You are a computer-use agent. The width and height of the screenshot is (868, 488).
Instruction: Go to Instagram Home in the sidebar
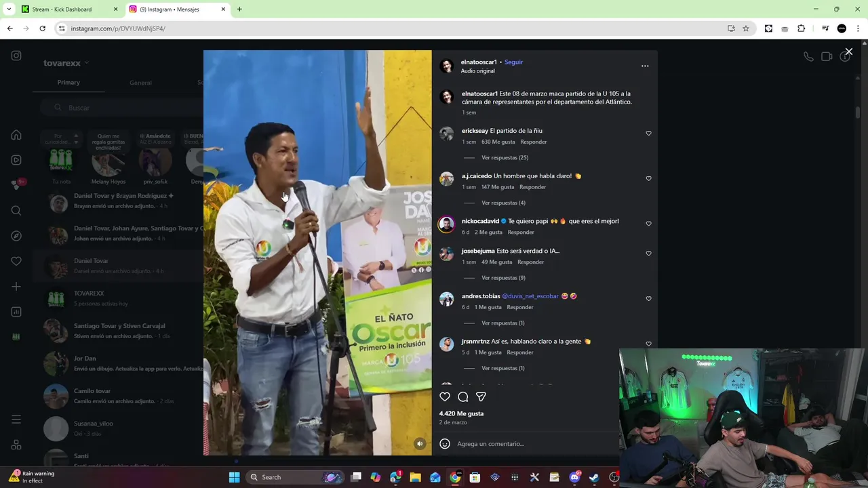(16, 135)
